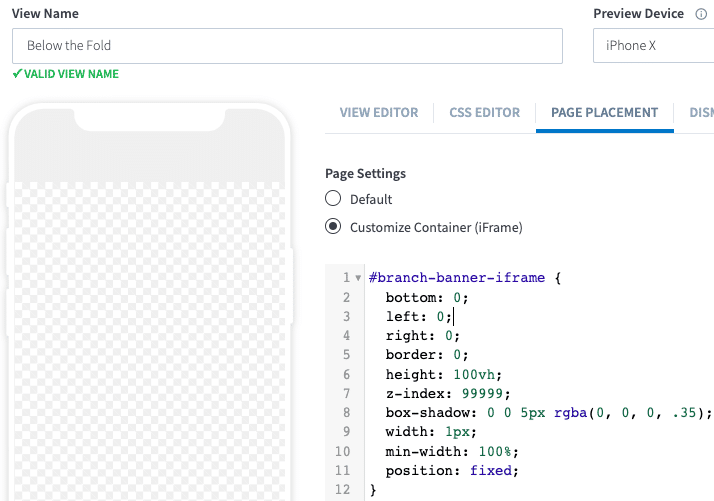
Task: Click the View Name text field
Action: click(x=287, y=46)
